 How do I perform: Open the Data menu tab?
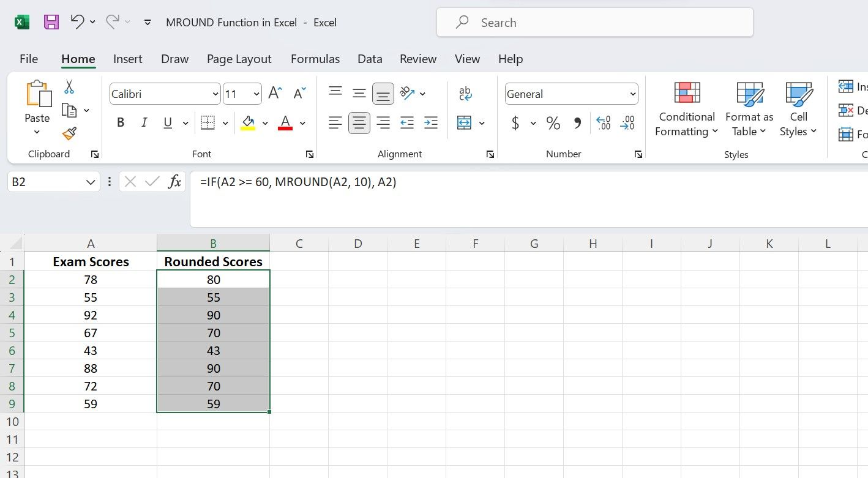[370, 59]
